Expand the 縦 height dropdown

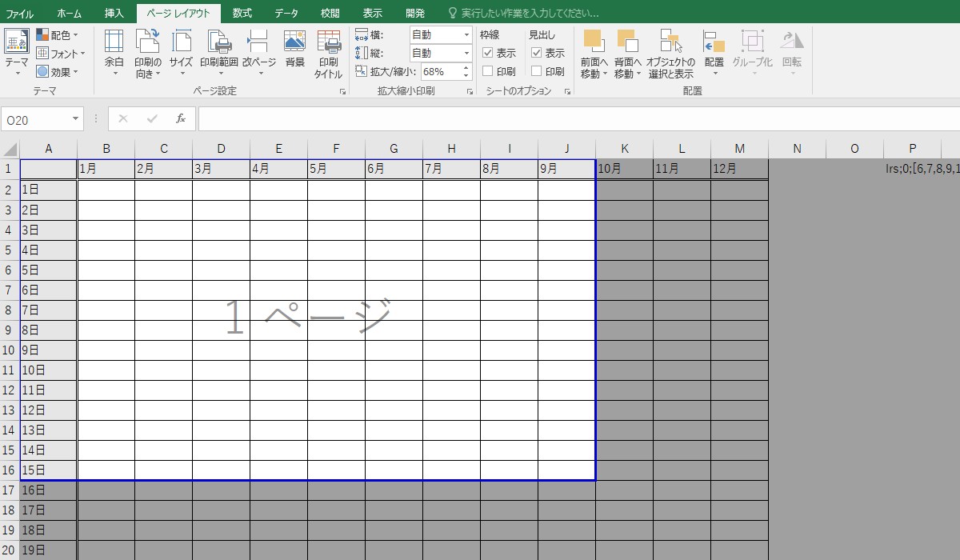click(466, 54)
